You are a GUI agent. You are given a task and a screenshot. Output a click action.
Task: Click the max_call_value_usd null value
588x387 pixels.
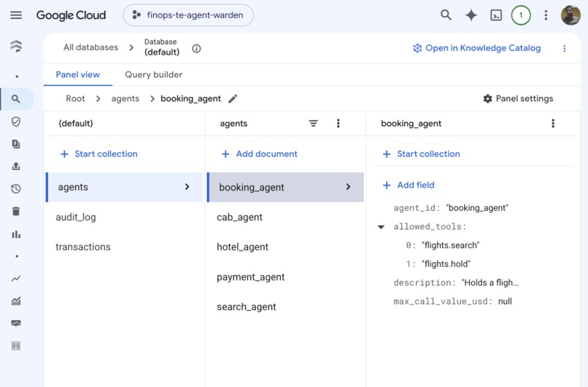505,302
